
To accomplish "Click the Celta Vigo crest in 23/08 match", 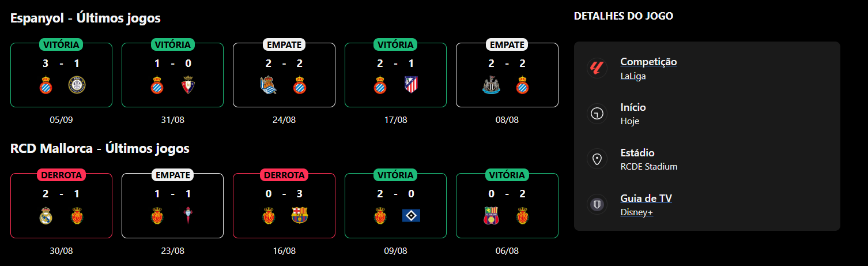I will (x=188, y=216).
